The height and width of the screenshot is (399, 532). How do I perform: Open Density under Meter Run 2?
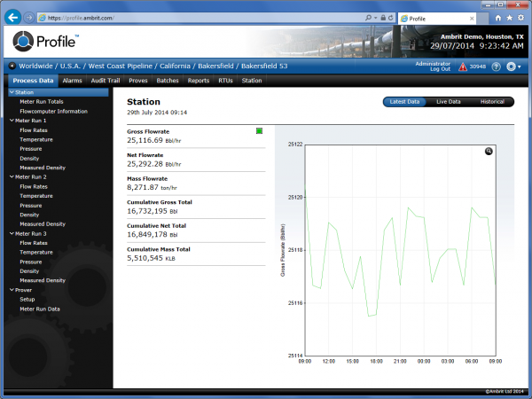tap(29, 215)
